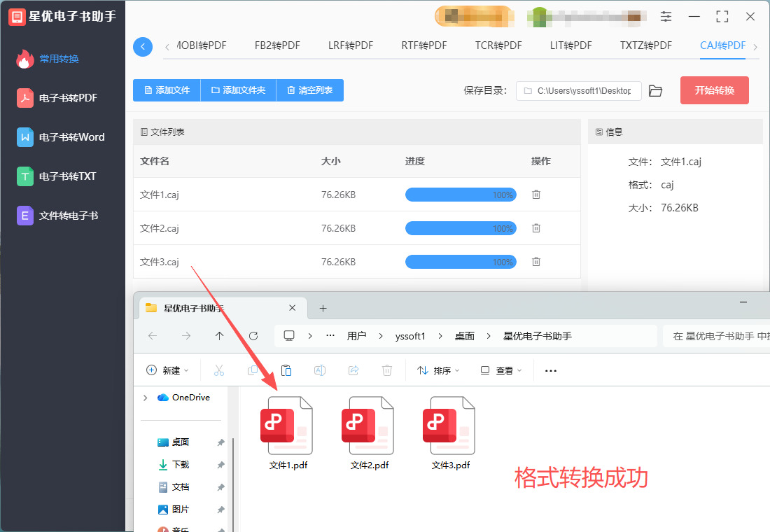Click the 清空列表 button

310,90
